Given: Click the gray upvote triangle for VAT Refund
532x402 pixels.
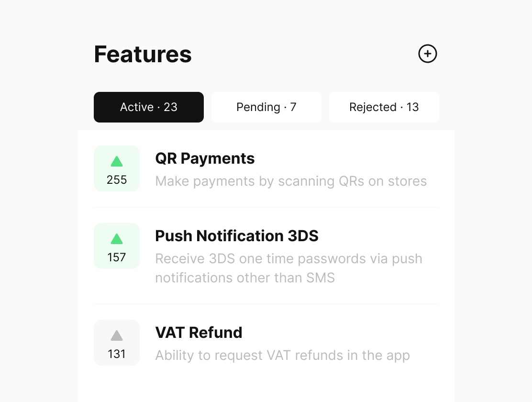Looking at the screenshot, I should pos(117,335).
